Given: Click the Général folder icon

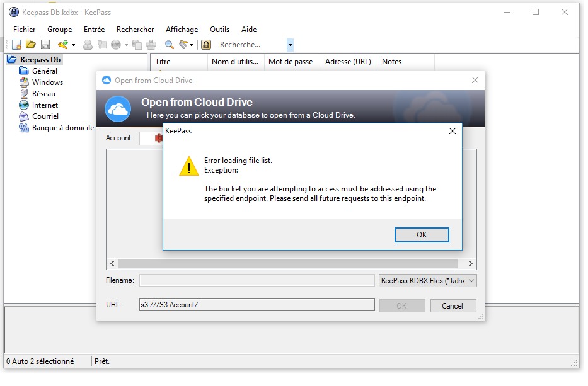Looking at the screenshot, I should (x=24, y=71).
